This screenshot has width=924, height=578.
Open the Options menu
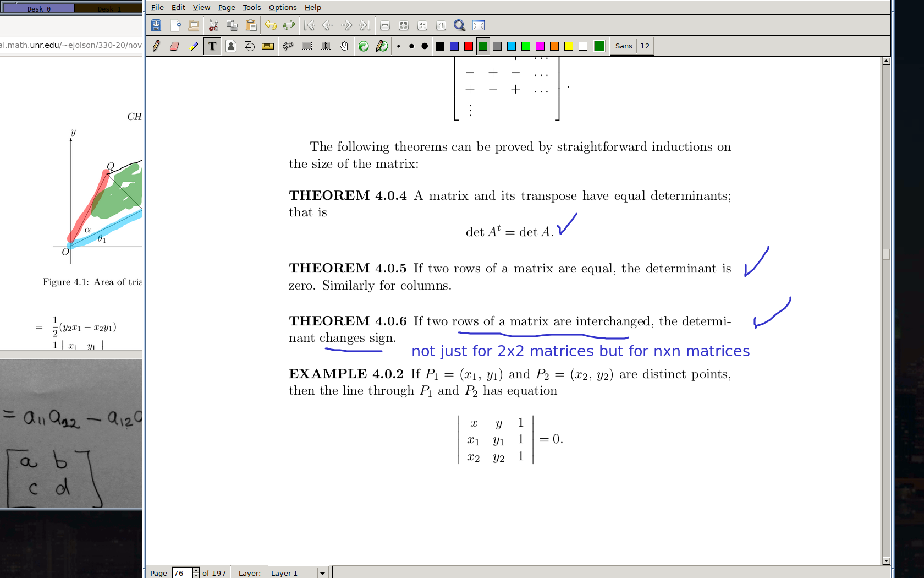[282, 7]
